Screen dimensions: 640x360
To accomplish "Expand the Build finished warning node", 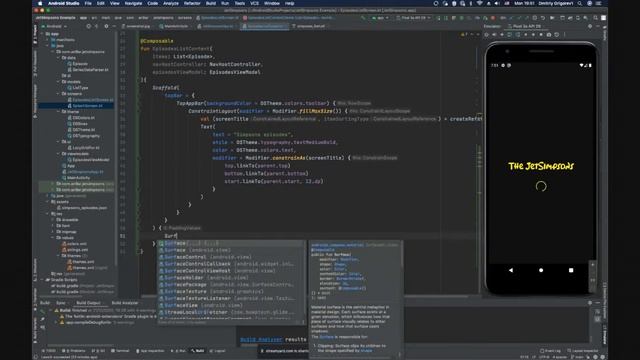I will click(x=51, y=311).
